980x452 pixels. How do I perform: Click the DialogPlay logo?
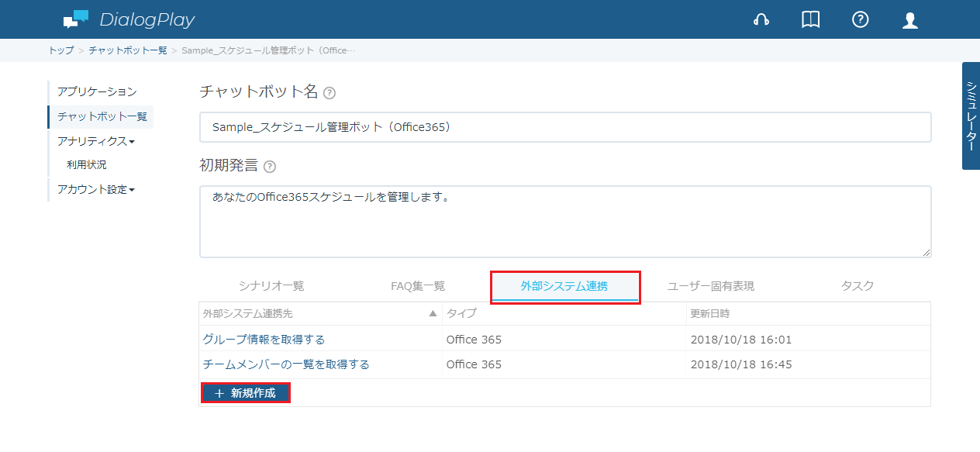[x=129, y=19]
